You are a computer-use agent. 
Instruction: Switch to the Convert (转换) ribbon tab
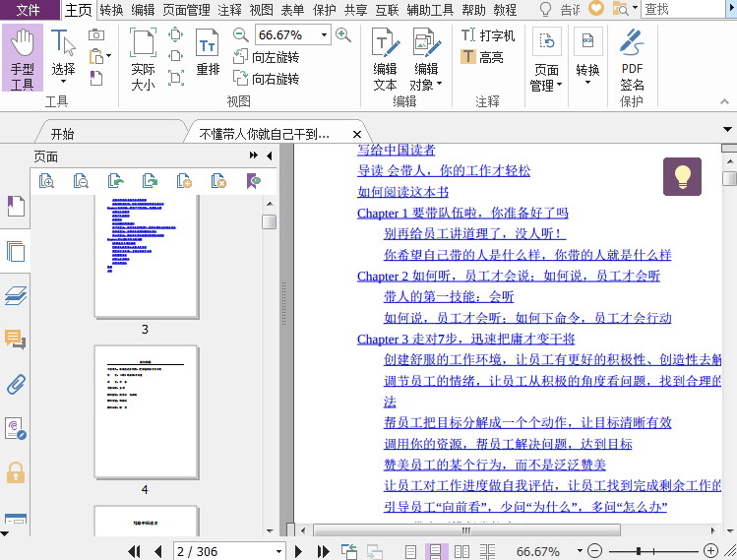pyautogui.click(x=111, y=10)
